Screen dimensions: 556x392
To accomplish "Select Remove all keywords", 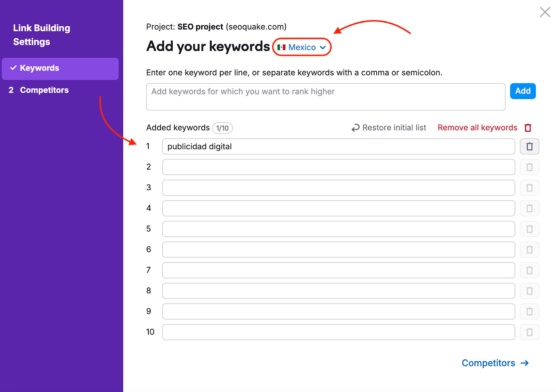I will (477, 128).
